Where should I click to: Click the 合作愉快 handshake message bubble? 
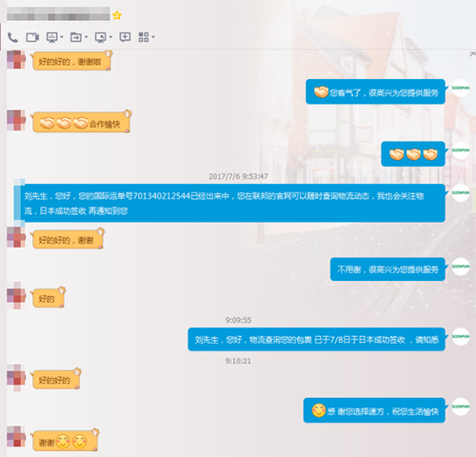click(81, 123)
